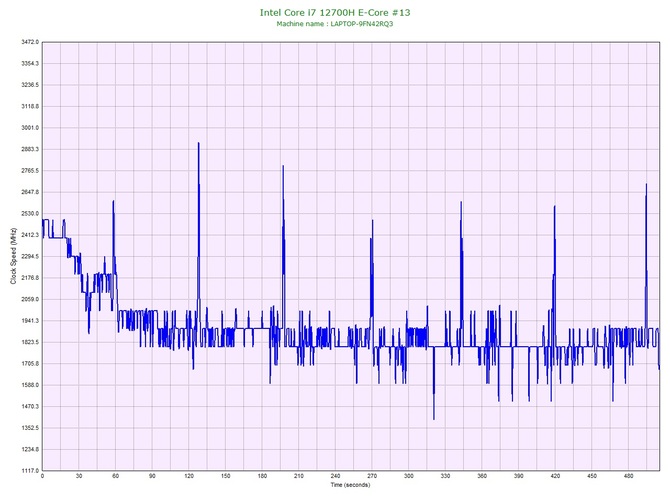Choose the 2176.8 tick label
670x502 pixels.
point(30,278)
